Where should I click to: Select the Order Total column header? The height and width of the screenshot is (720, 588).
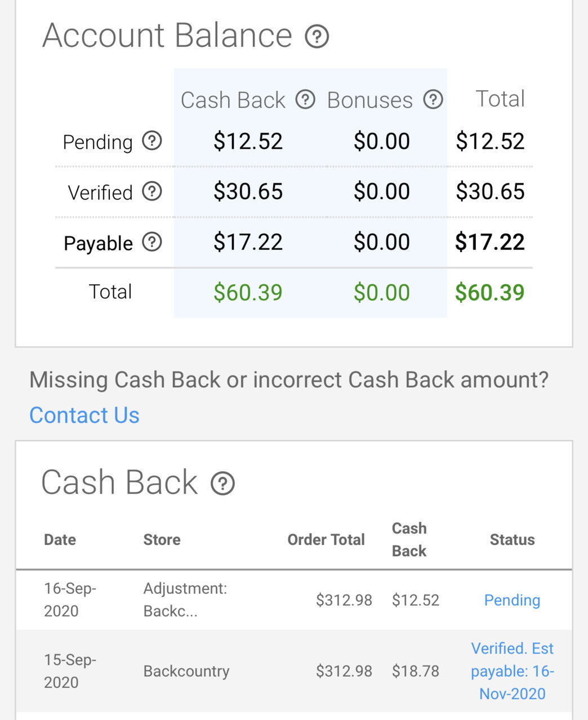(x=326, y=539)
